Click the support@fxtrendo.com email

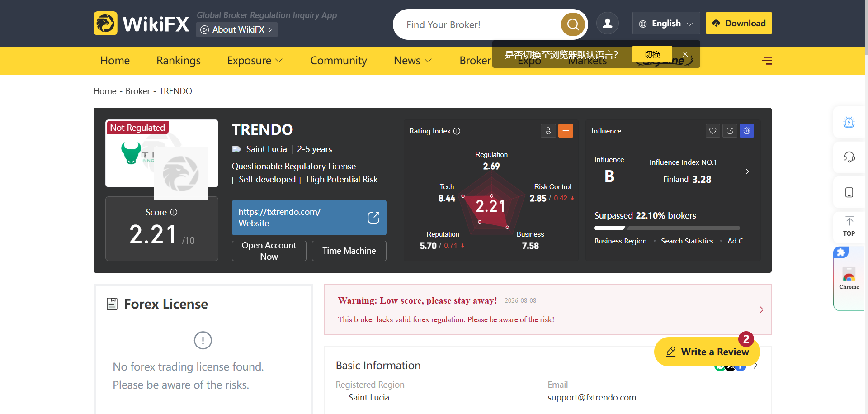tap(592, 397)
